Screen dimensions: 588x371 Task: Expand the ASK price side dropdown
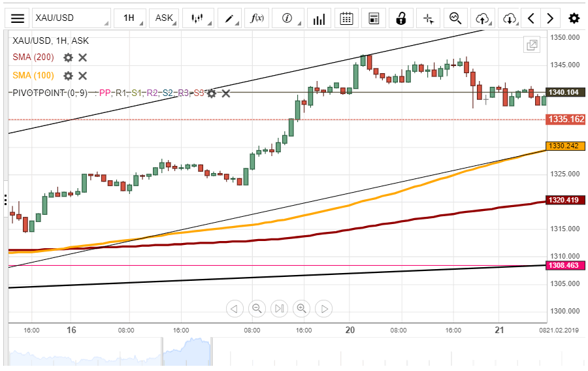pos(164,18)
